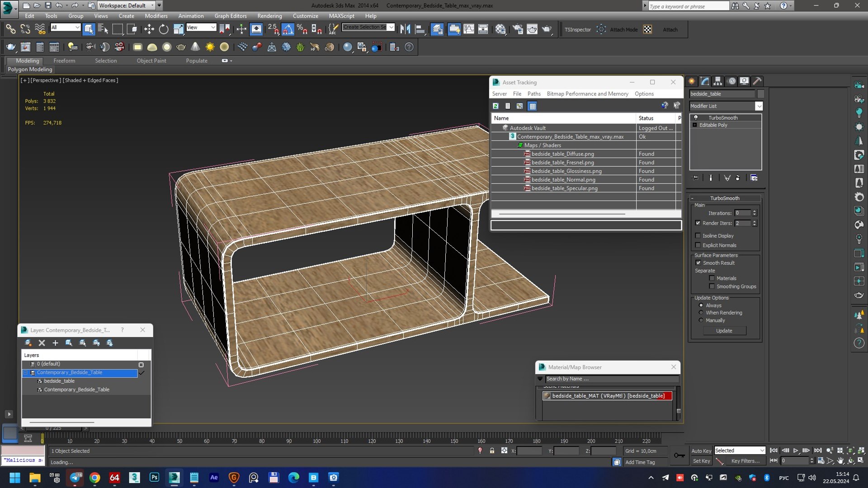
Task: Click Refresh icon in Asset Tracking
Action: (495, 106)
